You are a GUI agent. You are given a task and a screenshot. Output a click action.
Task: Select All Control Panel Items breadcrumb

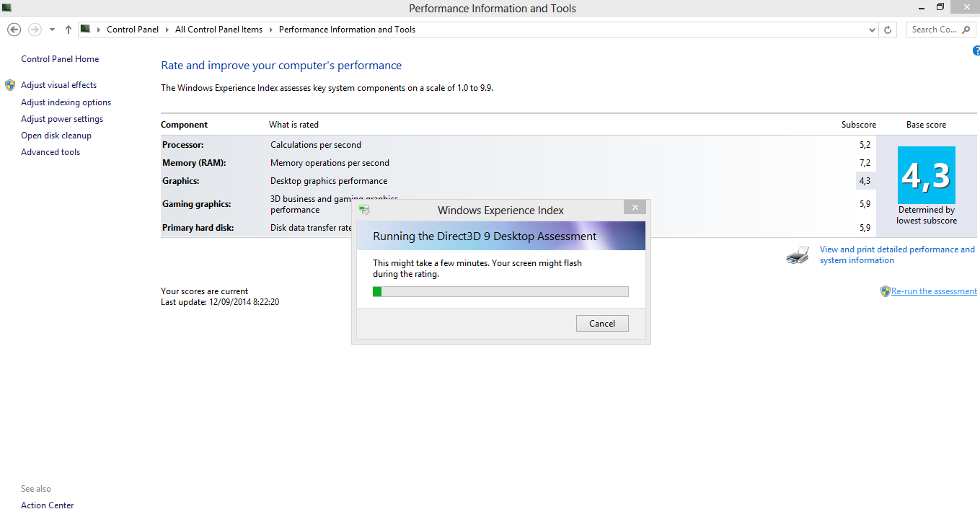pyautogui.click(x=218, y=30)
